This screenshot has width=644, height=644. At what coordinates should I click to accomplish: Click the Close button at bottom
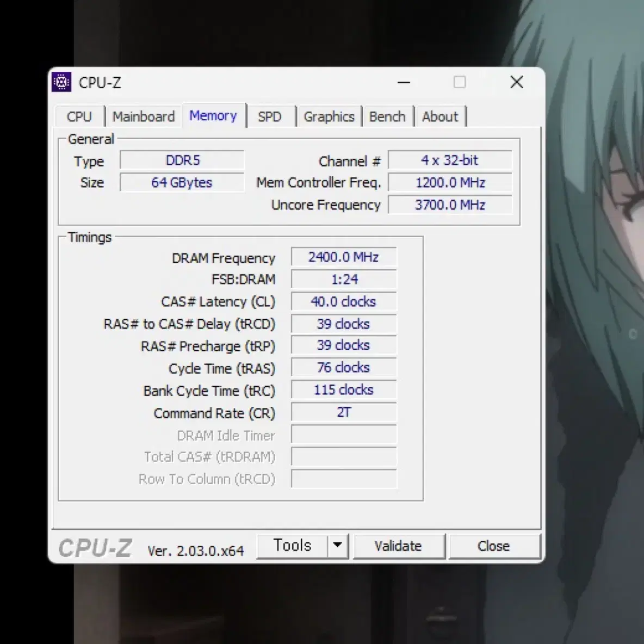(494, 546)
